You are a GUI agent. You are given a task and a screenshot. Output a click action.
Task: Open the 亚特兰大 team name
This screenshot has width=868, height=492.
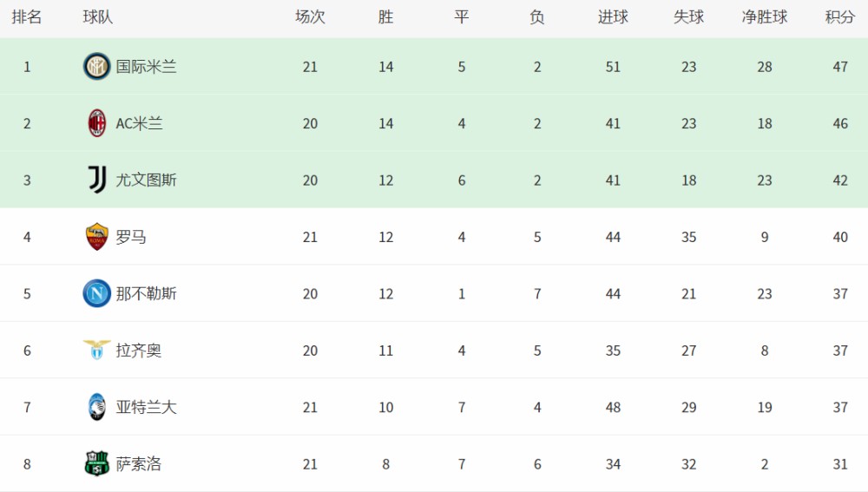[x=146, y=407]
